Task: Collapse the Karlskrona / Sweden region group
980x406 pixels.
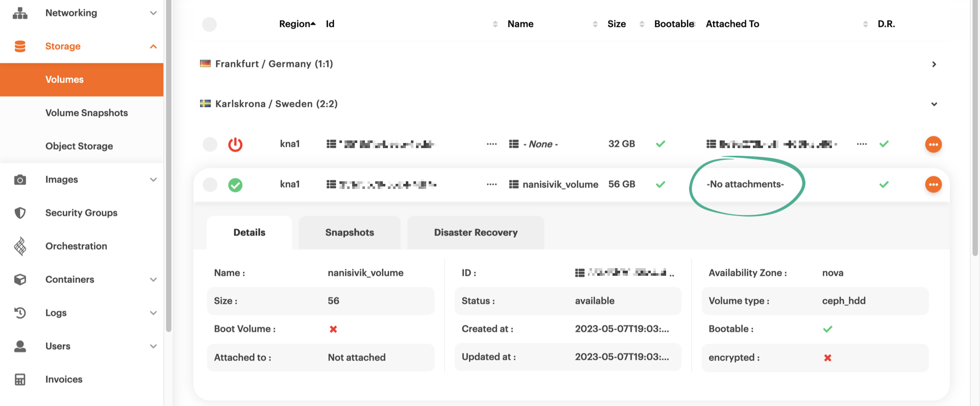Action: click(x=934, y=104)
